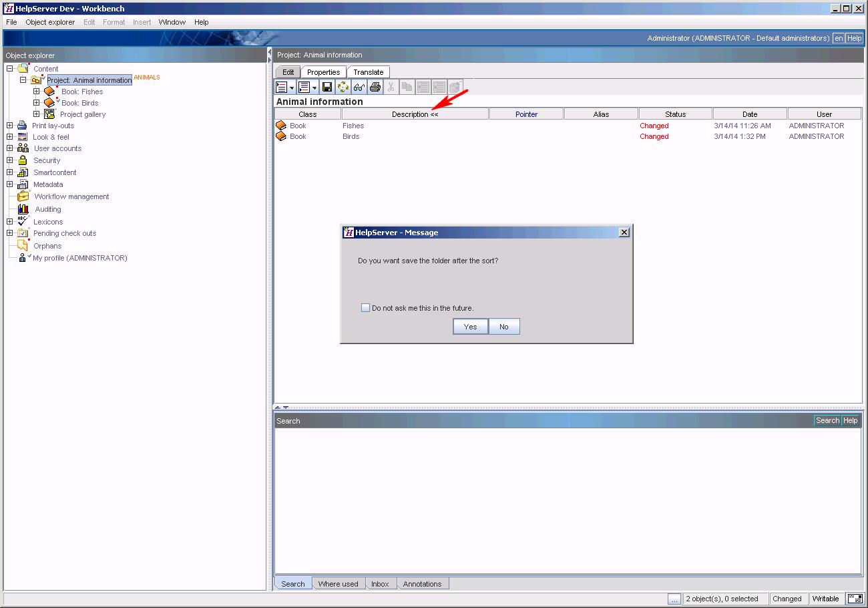Screen dimensions: 868x608
Task: Expand the Book: Birds node
Action: coord(37,103)
